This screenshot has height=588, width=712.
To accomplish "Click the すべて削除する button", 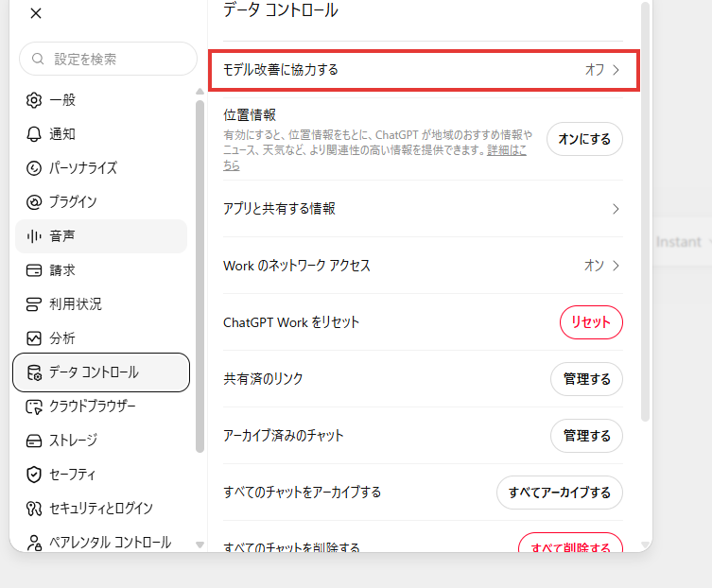I will tap(570, 544).
